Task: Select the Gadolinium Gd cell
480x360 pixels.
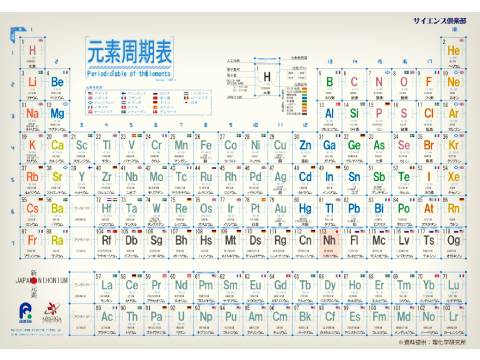Action: pyautogui.click(x=280, y=288)
